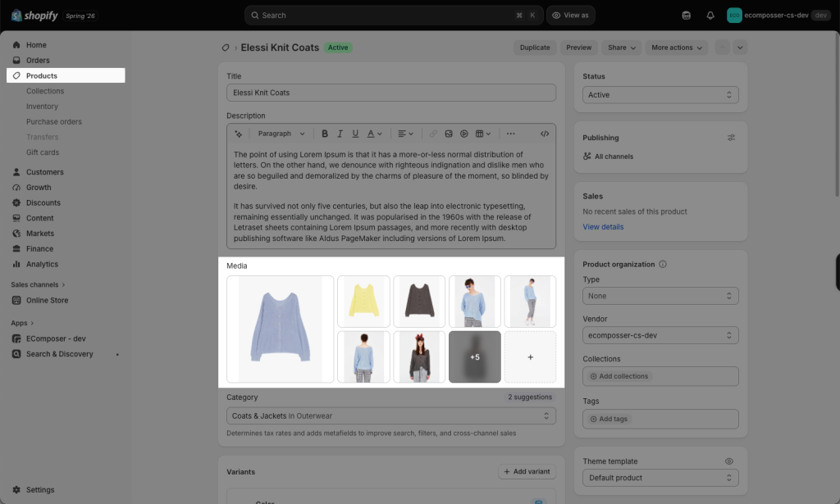
Task: Expand the Apps section
Action: [22, 323]
